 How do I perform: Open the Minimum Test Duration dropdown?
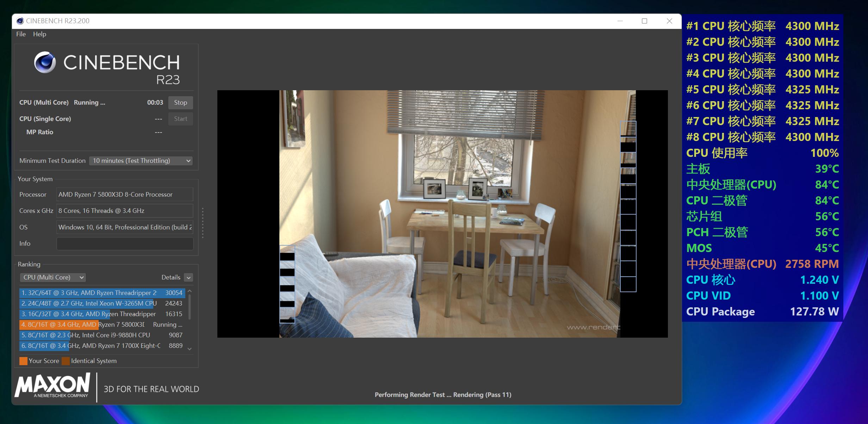pos(141,161)
